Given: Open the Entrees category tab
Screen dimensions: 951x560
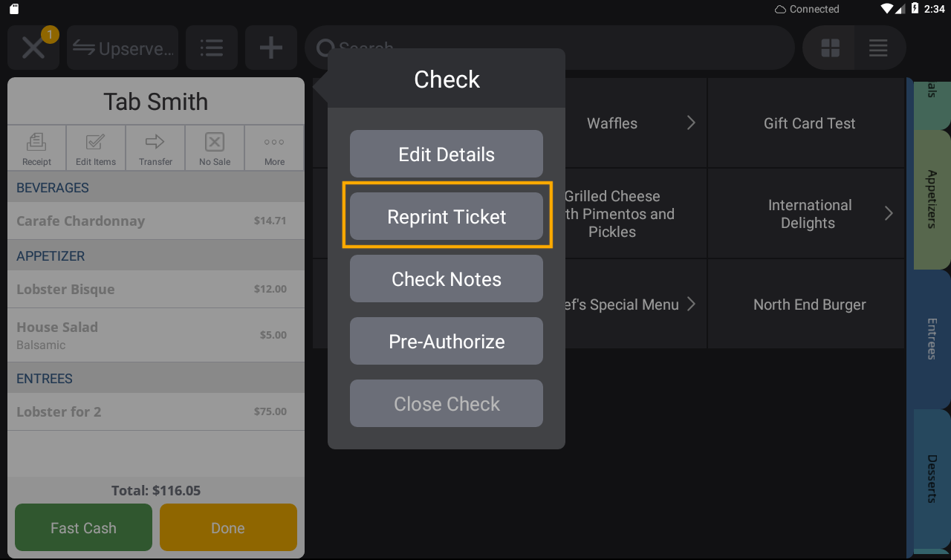Looking at the screenshot, I should click(931, 338).
